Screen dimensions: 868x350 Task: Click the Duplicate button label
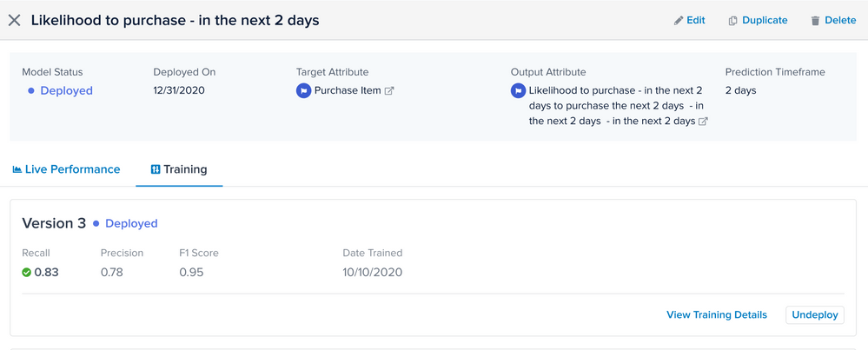pos(765,20)
